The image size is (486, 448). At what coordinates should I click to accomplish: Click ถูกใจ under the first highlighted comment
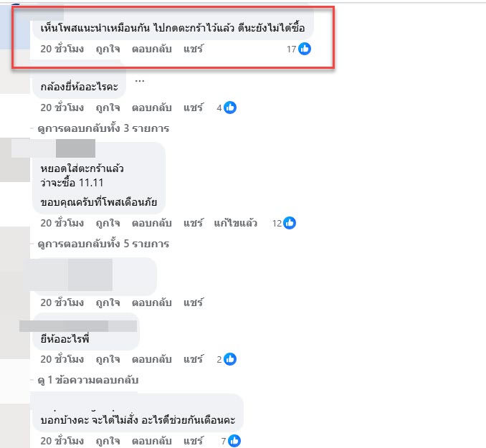(108, 49)
